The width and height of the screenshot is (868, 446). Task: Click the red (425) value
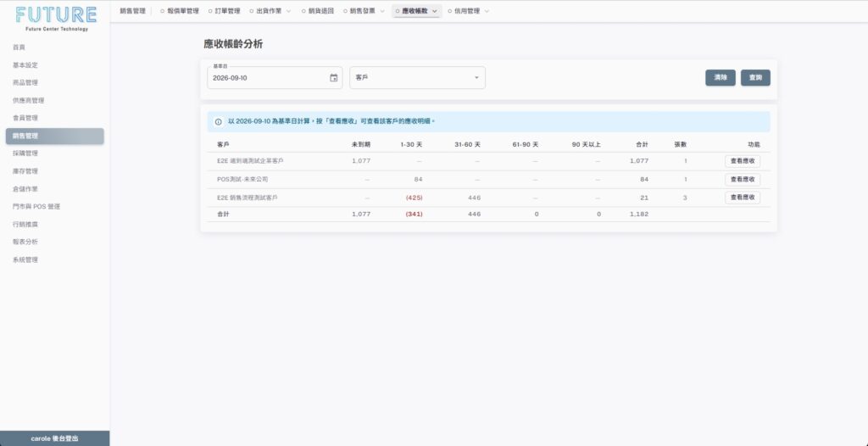[x=414, y=198]
